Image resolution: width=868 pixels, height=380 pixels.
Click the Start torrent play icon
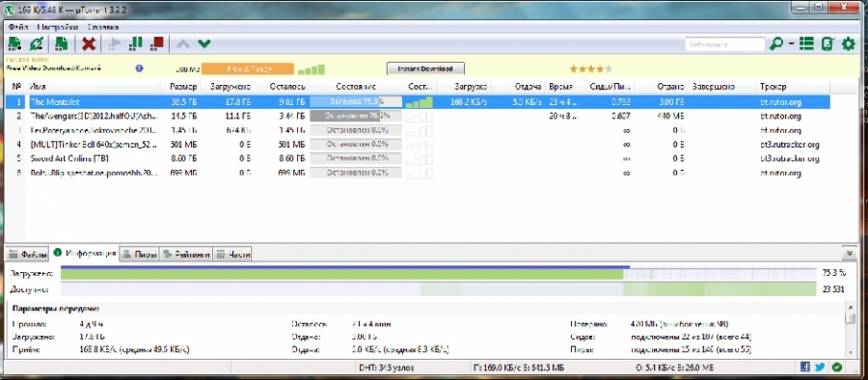point(115,43)
